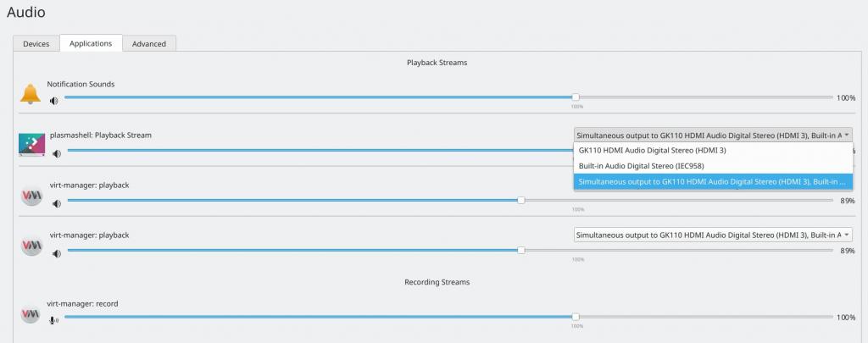This screenshot has width=868, height=343.
Task: Select the Applications tab
Action: [91, 43]
